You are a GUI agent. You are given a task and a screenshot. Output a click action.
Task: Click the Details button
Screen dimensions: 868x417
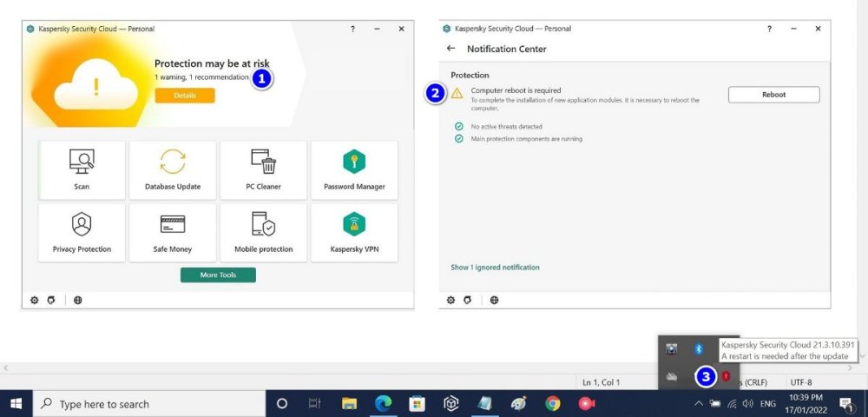coord(185,96)
